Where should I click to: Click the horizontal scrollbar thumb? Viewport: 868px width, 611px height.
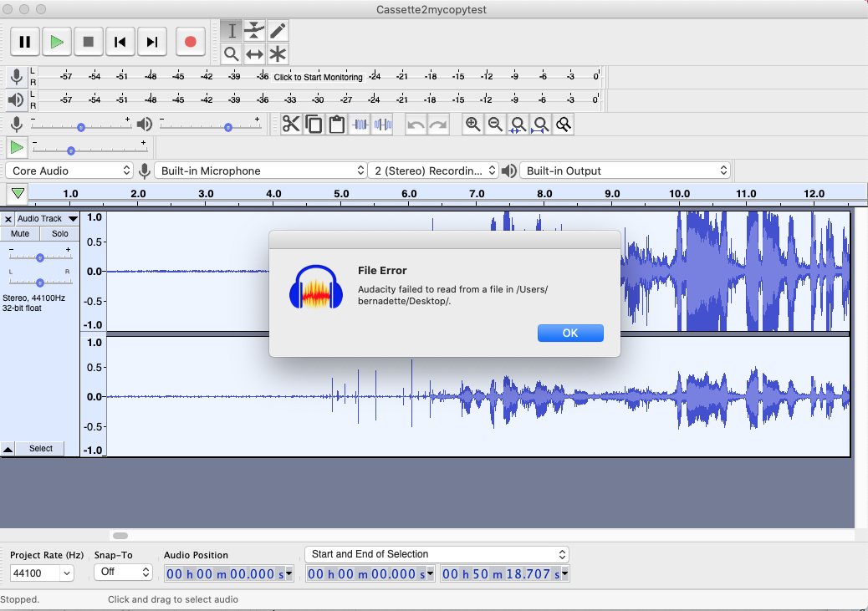120,536
